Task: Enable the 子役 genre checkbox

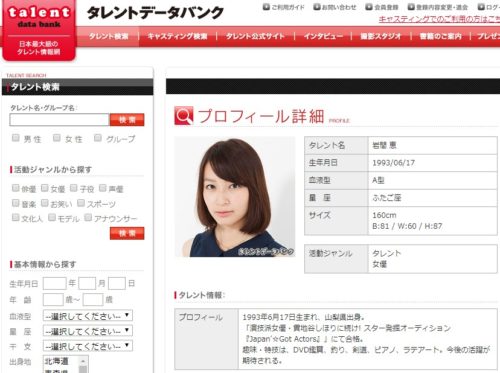Action: coord(74,188)
